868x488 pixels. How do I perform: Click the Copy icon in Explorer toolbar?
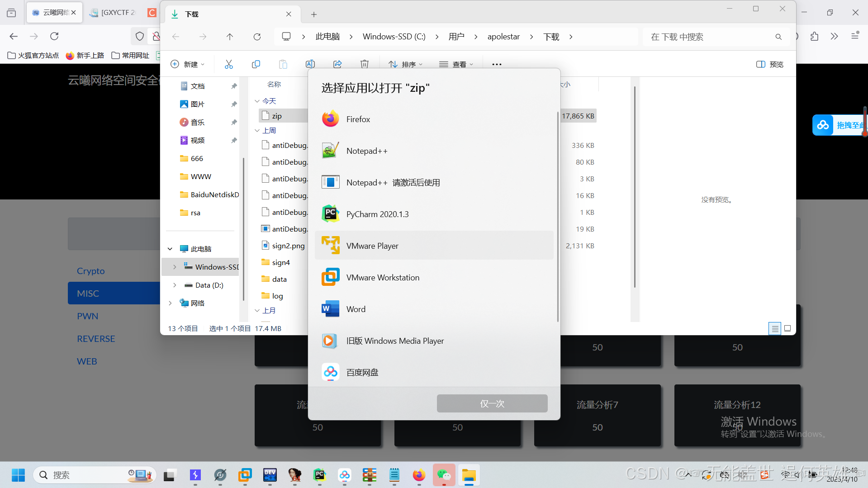(256, 64)
